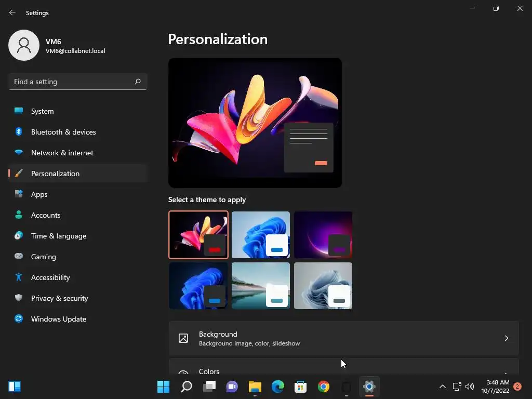
Task: Open File Explorer from the taskbar
Action: (255, 387)
